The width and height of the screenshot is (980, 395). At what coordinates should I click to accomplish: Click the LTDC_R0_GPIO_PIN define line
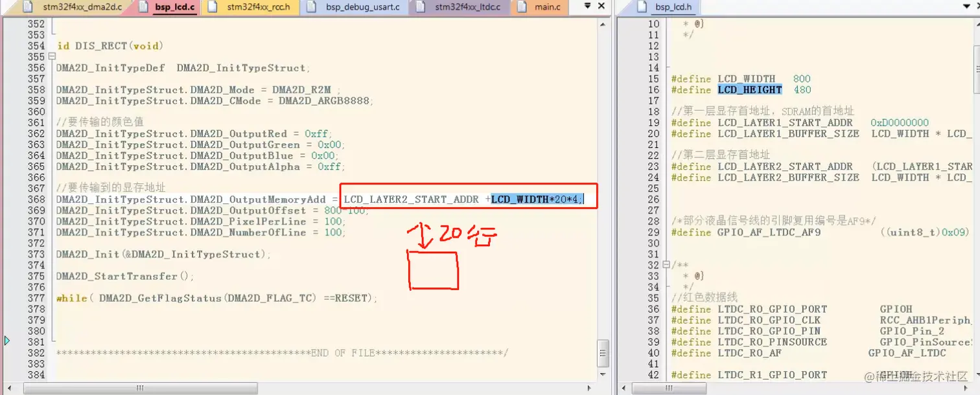coord(808,332)
